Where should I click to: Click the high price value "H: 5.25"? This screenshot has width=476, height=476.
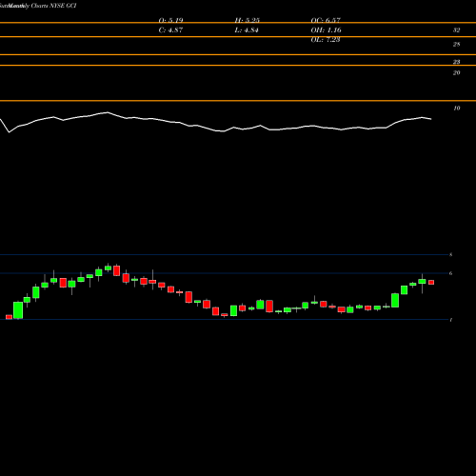(247, 21)
